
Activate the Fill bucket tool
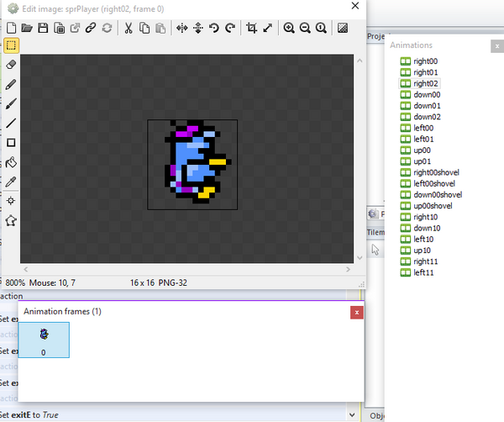point(11,161)
